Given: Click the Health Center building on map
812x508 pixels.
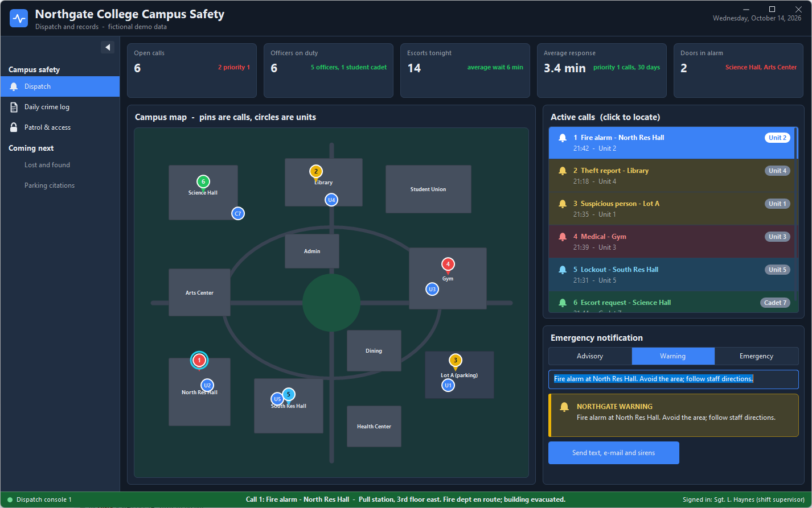Looking at the screenshot, I should (x=374, y=426).
